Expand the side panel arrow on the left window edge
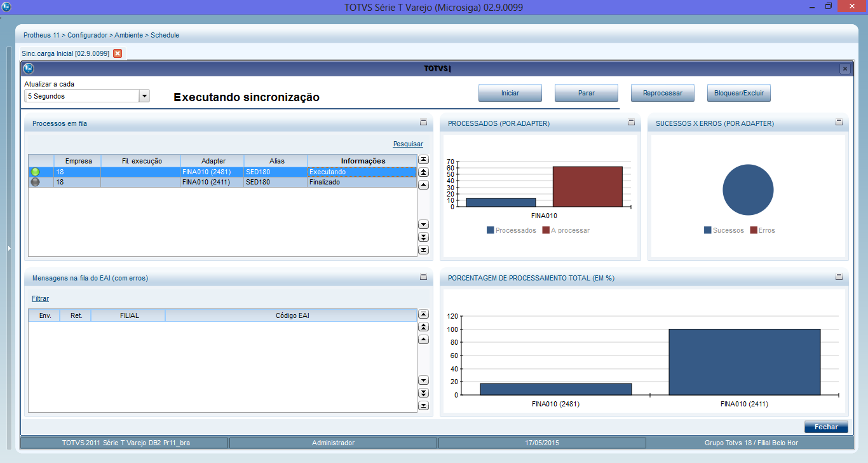This screenshot has height=463, width=868. 10,248
